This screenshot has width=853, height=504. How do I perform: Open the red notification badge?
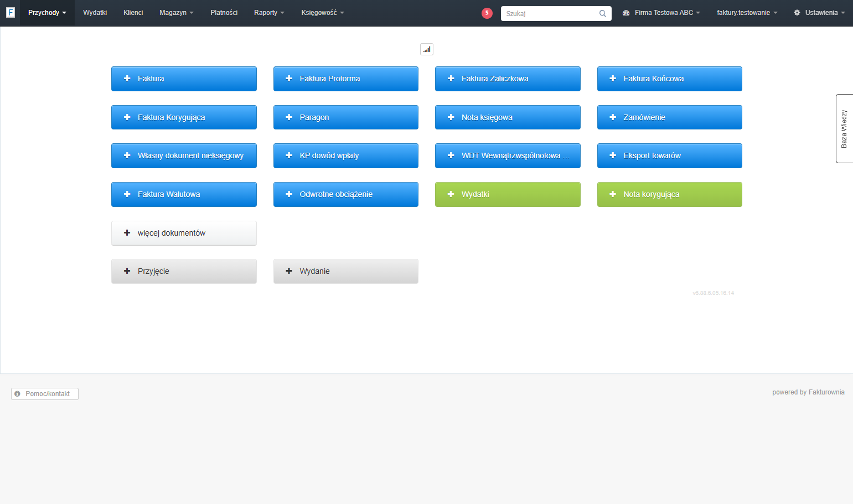487,13
